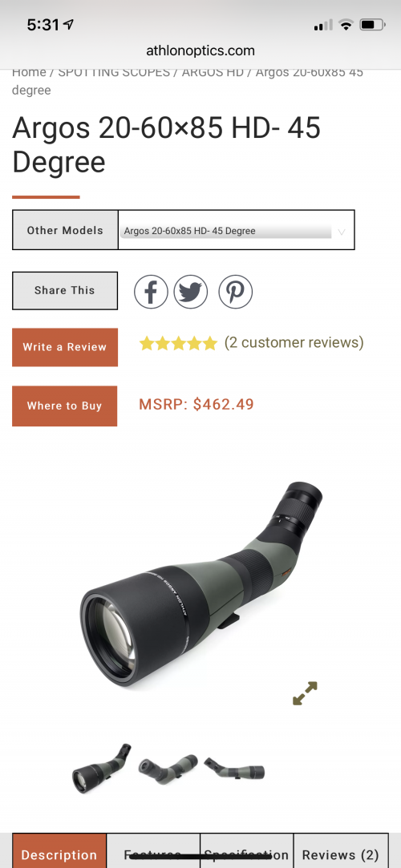
Task: Tap the athlonoptics.com address bar
Action: click(x=200, y=51)
